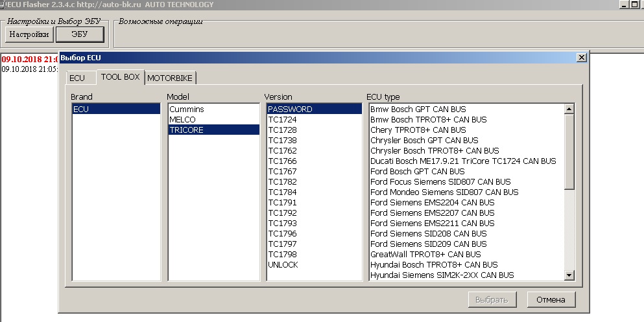The height and width of the screenshot is (322, 644).
Task: Select version TC1791
Action: coord(314,203)
